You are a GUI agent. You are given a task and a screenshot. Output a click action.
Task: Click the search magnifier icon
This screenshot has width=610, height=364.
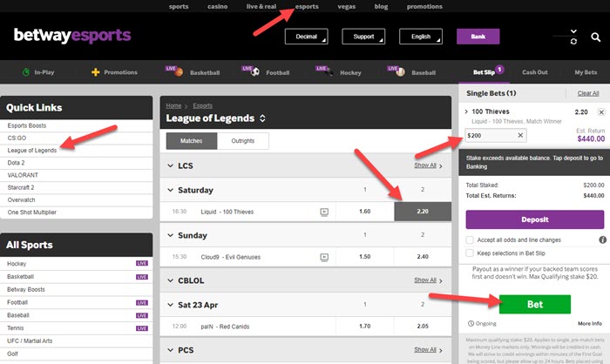point(595,37)
